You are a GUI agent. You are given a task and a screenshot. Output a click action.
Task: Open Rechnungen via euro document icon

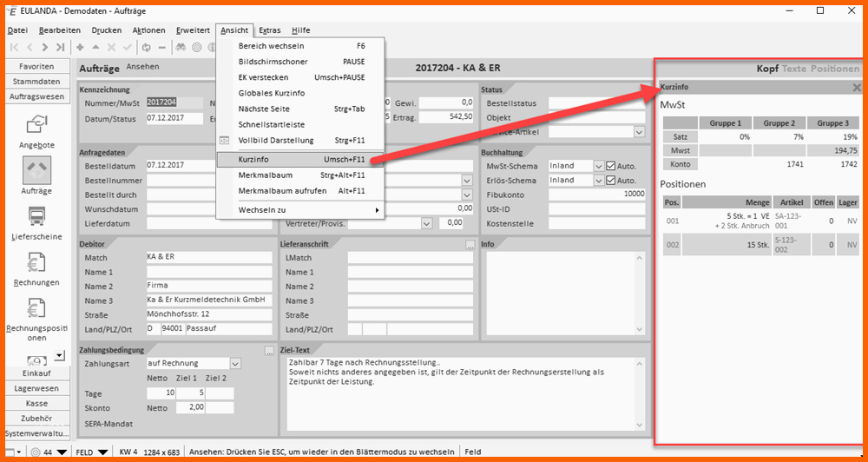(37, 261)
